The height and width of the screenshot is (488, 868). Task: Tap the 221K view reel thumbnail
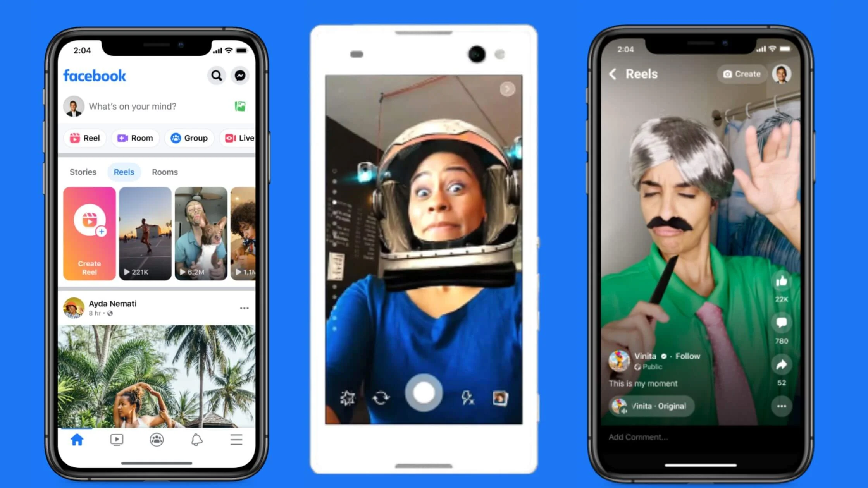145,232
